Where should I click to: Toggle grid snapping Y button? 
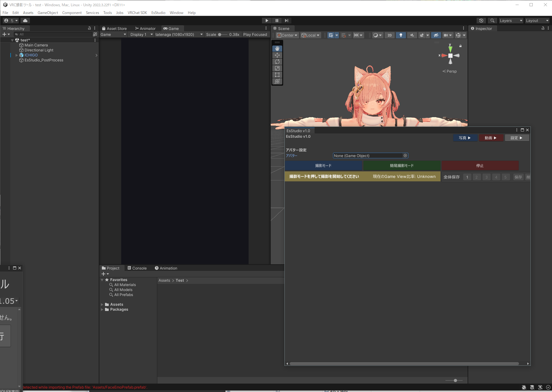331,35
